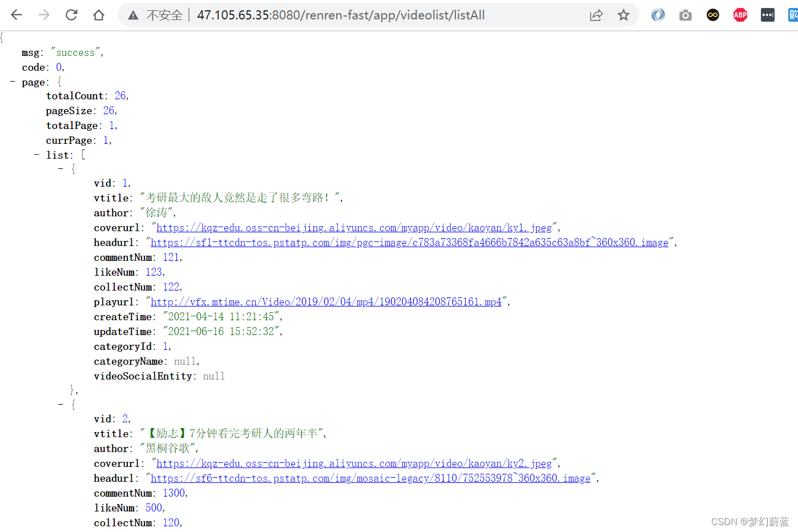Image resolution: width=798 pixels, height=532 pixels.
Task: Open the sf1-ttcdn headurl link
Action: click(409, 243)
